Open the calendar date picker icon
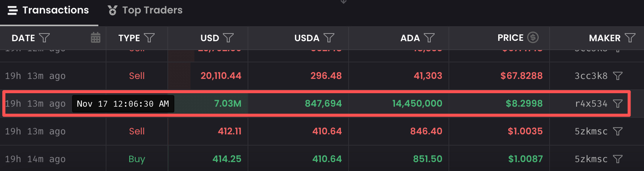Viewport: 644px width, 171px height. tap(95, 38)
